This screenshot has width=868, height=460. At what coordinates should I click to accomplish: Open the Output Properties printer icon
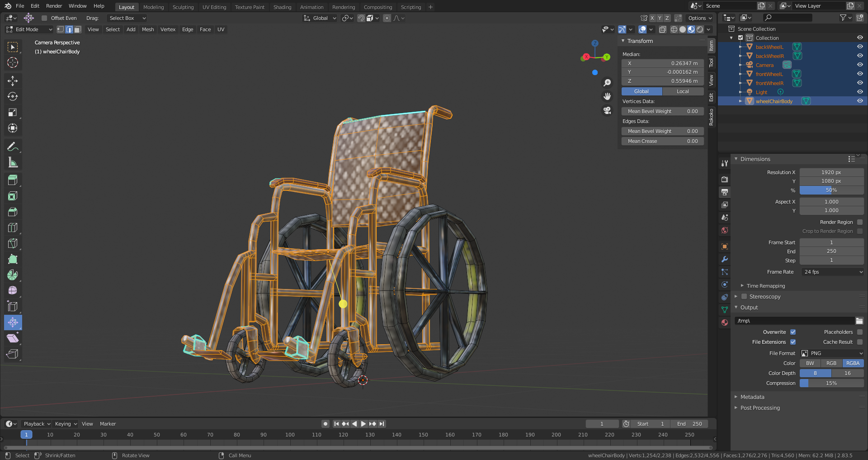725,192
